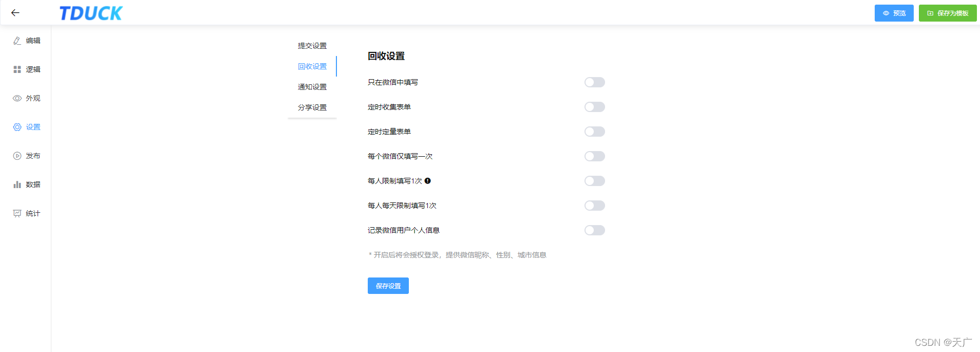Click the 发布 play icon in sidebar

[x=17, y=156]
